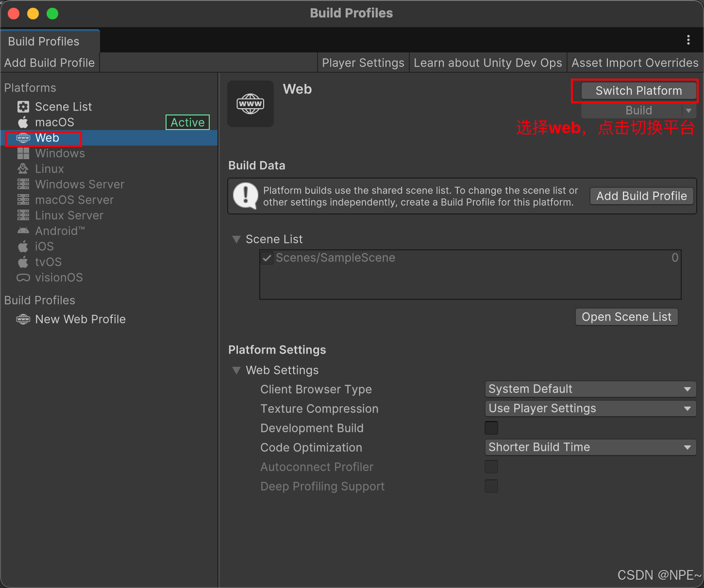The image size is (704, 588).
Task: Click the warning info bubble icon
Action: pos(246,196)
